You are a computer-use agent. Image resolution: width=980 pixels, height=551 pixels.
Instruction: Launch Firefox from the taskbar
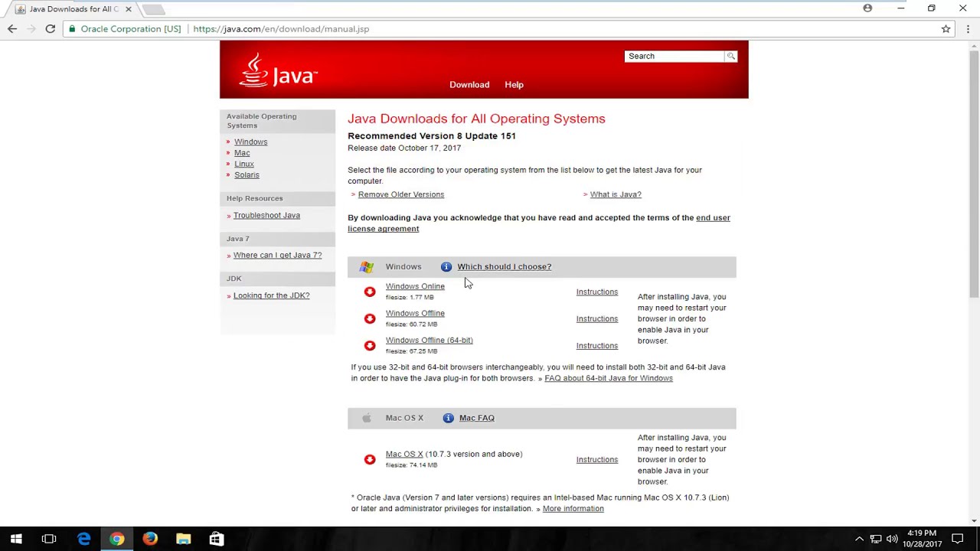150,539
